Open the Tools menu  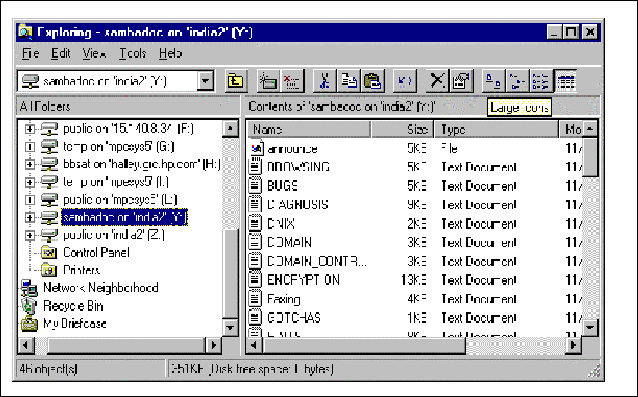(133, 53)
